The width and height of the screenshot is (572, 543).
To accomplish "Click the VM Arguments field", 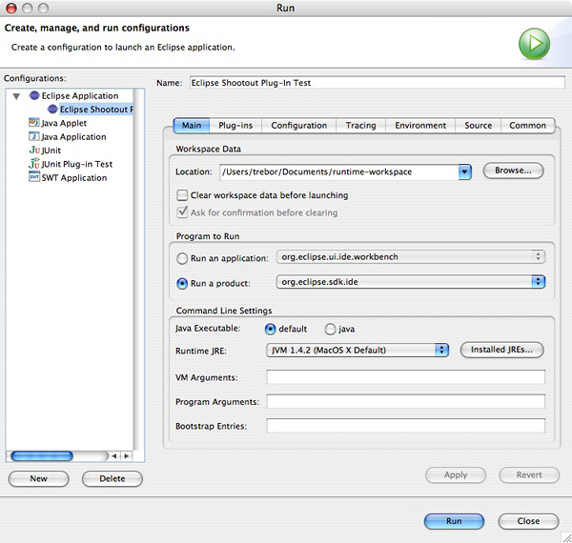I will tap(406, 377).
